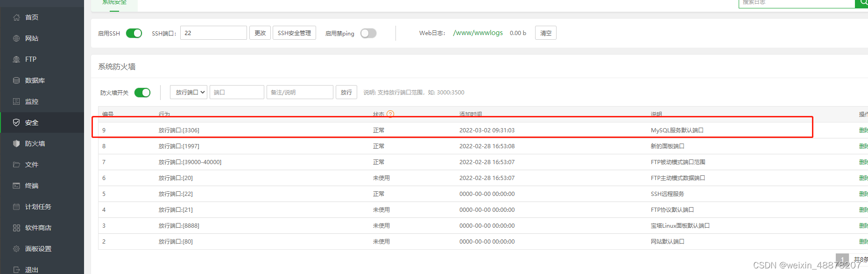Click the FTP被动模式端口范围 description

click(678, 162)
